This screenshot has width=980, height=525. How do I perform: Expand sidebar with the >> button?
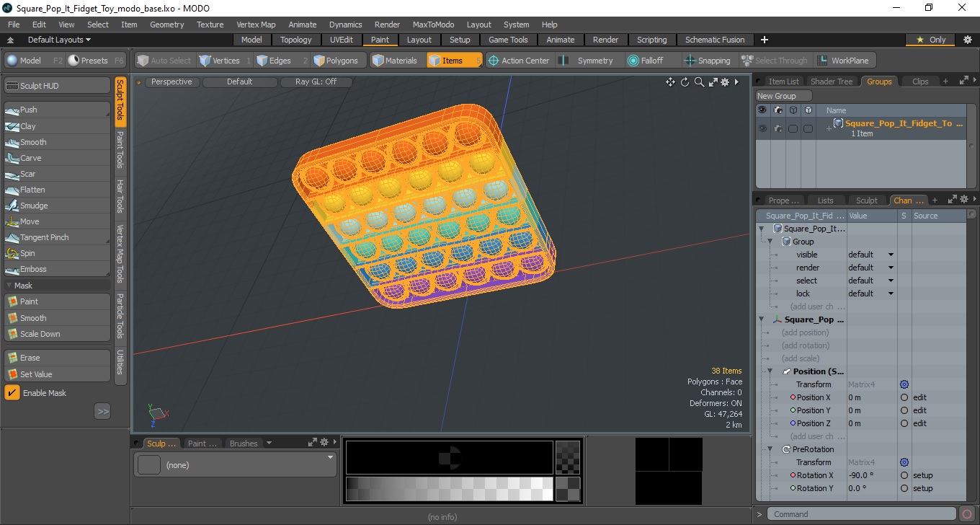pyautogui.click(x=102, y=411)
